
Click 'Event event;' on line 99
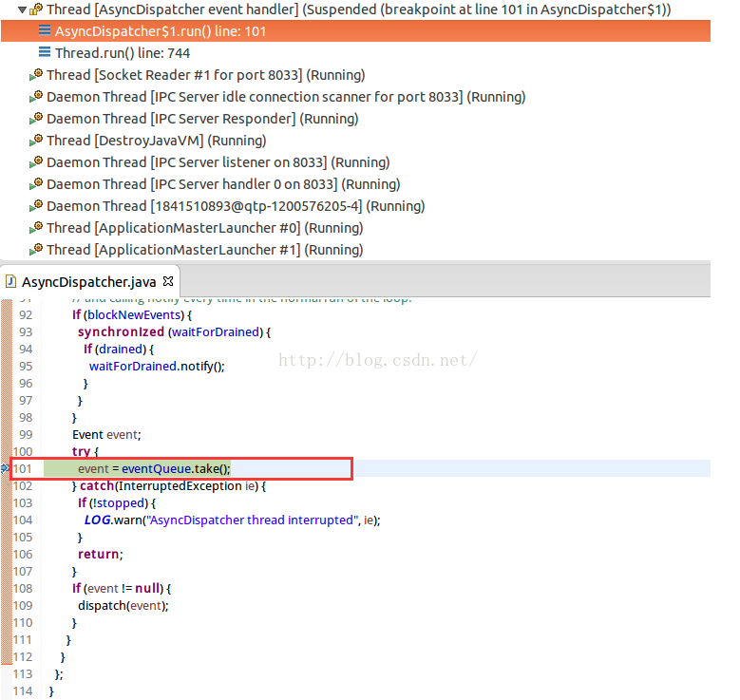tap(106, 434)
